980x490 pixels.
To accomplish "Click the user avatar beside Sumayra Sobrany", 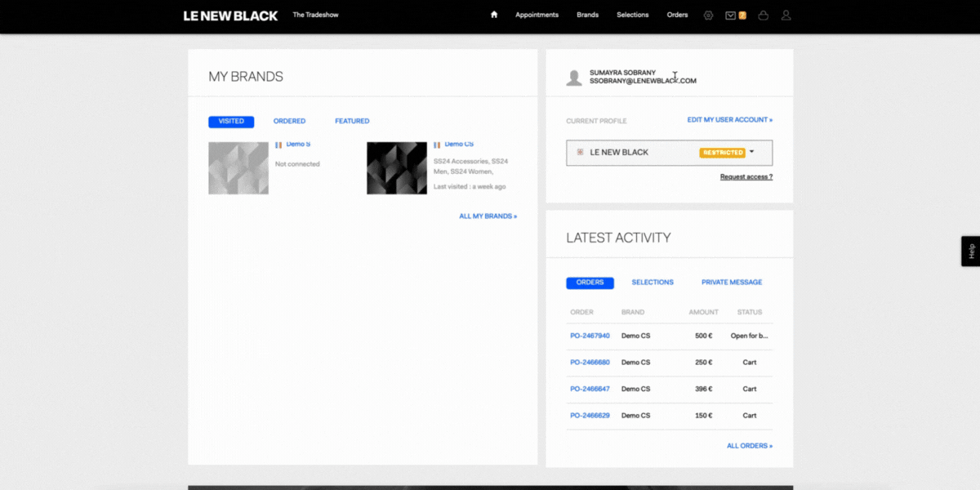I will pos(574,78).
